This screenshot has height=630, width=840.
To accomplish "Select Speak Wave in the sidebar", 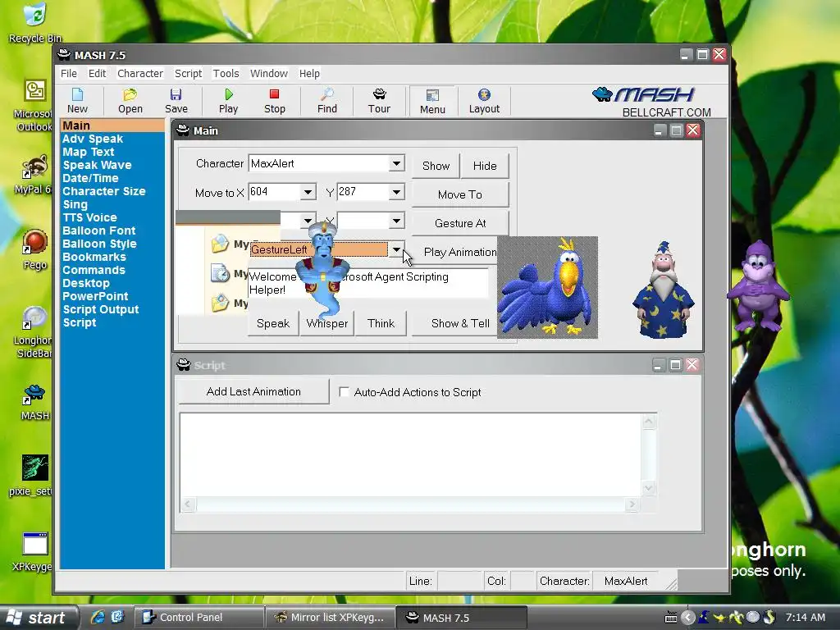I will 97,165.
